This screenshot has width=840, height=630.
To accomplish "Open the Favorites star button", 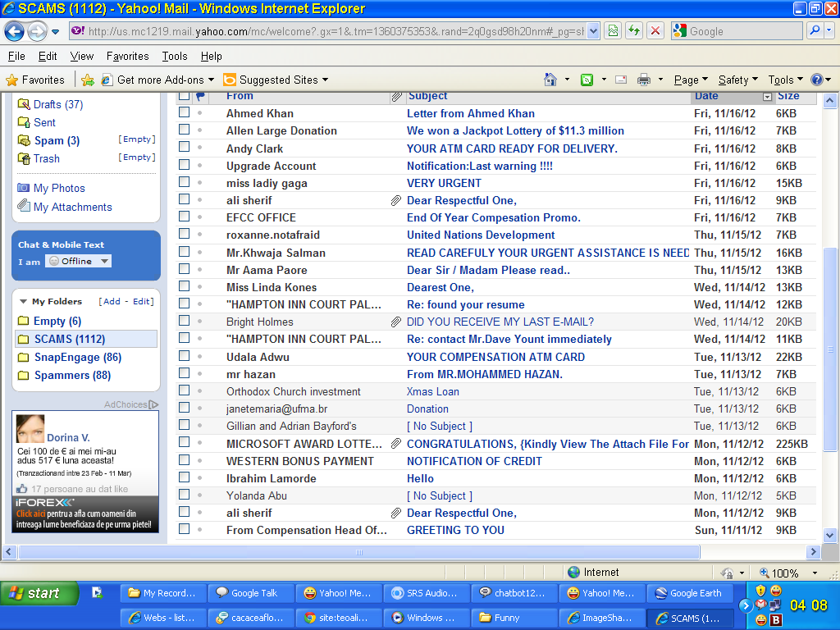I will 35,80.
